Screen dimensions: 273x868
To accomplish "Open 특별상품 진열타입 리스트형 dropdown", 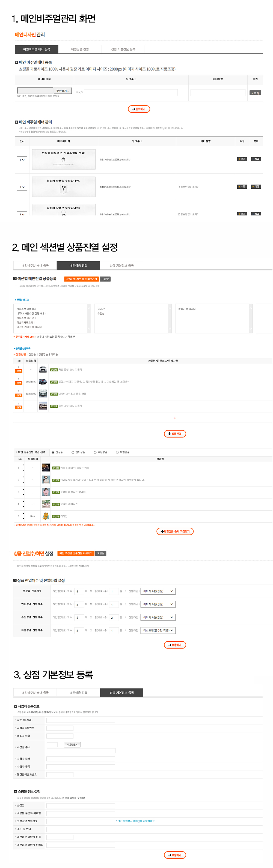I will 158,630.
